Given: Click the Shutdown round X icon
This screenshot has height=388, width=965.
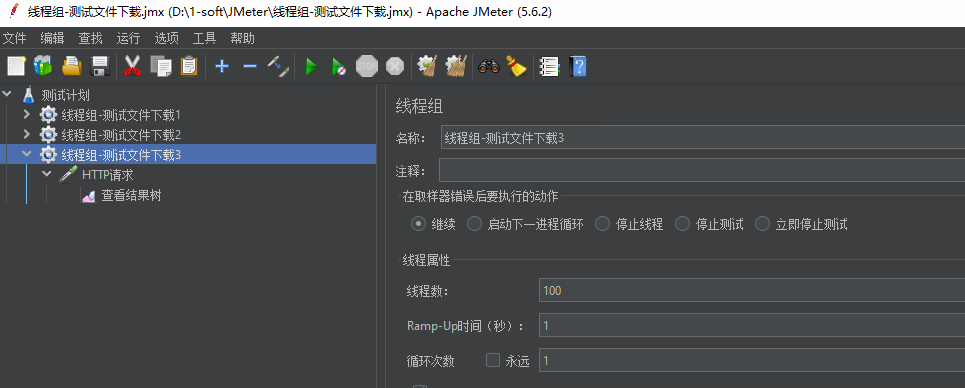Looking at the screenshot, I should pyautogui.click(x=395, y=65).
